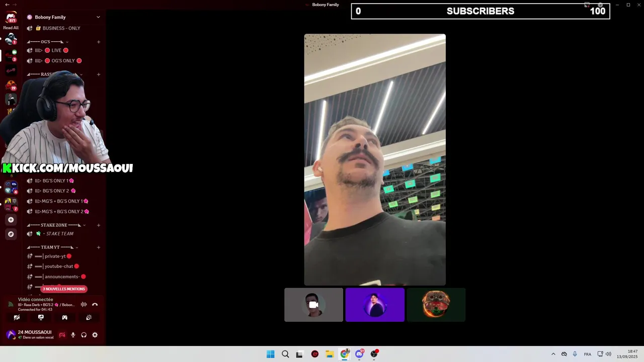Screen dimensions: 644x362
Task: Click the share screen icon
Action: pyautogui.click(x=41, y=317)
